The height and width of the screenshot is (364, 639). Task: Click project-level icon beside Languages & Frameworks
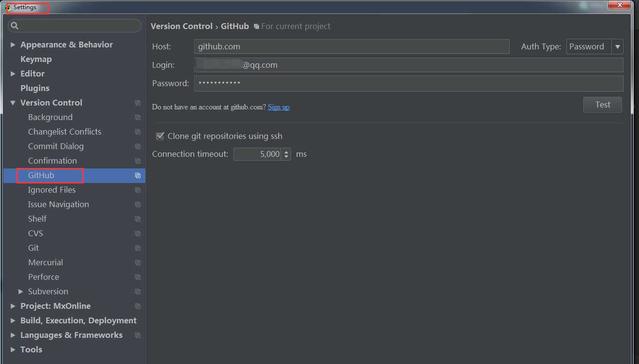(x=138, y=335)
